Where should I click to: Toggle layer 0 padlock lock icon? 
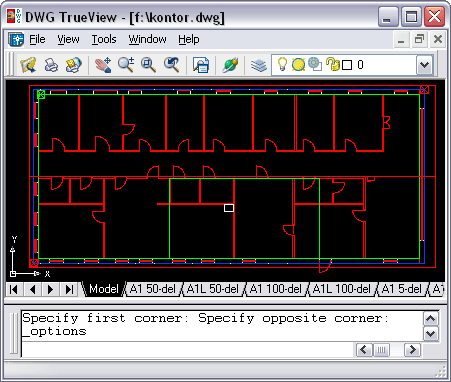[x=332, y=64]
